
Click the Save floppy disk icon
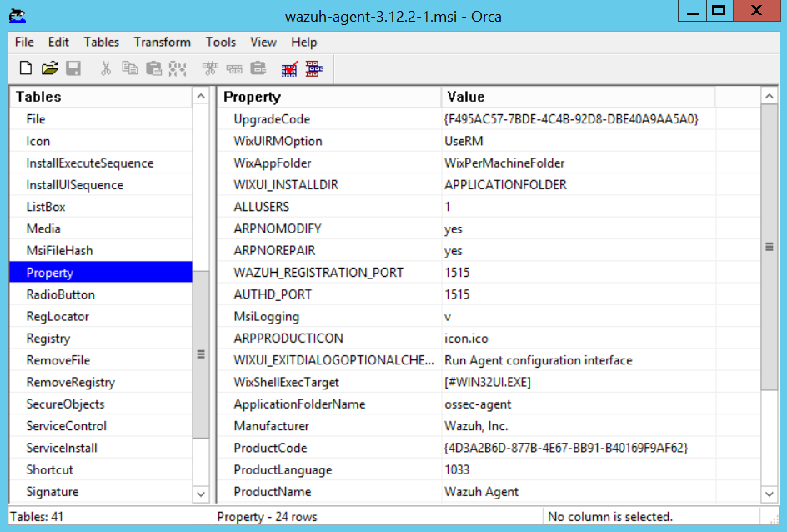tap(73, 68)
